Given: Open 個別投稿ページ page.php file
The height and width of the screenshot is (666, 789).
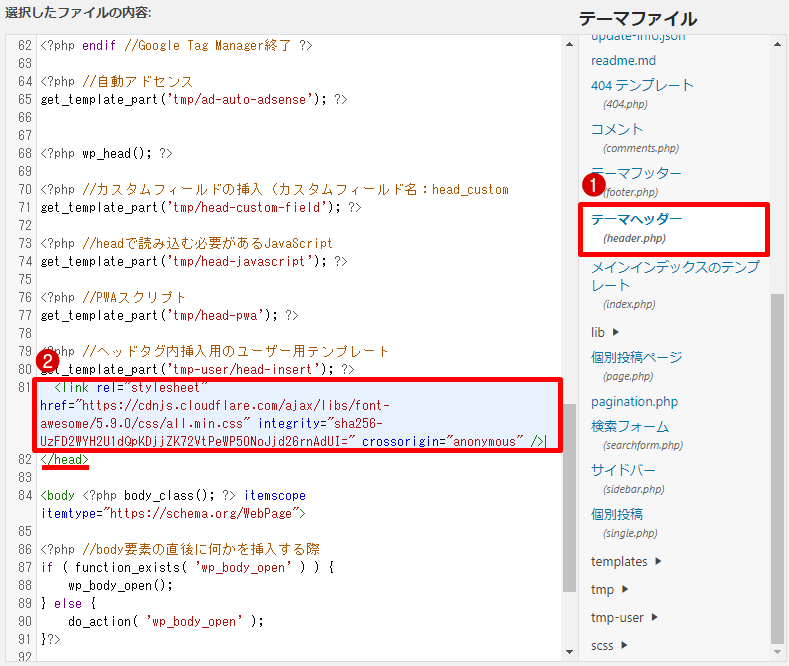Looking at the screenshot, I should 636,357.
